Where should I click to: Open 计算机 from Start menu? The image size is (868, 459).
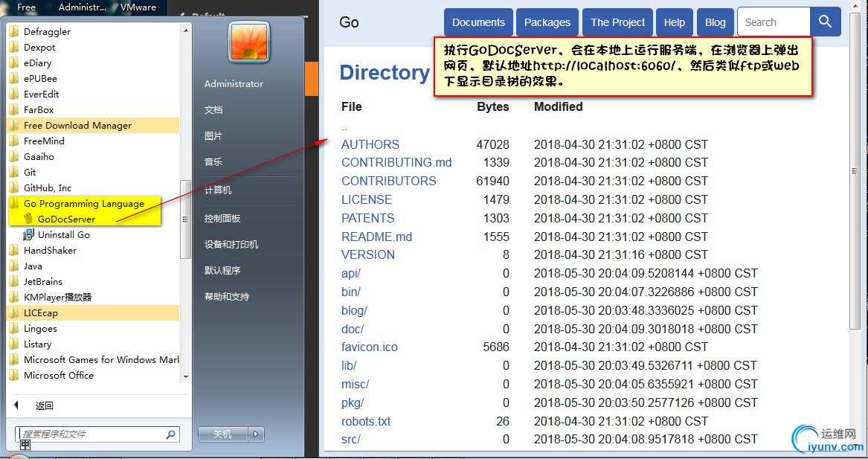(218, 190)
